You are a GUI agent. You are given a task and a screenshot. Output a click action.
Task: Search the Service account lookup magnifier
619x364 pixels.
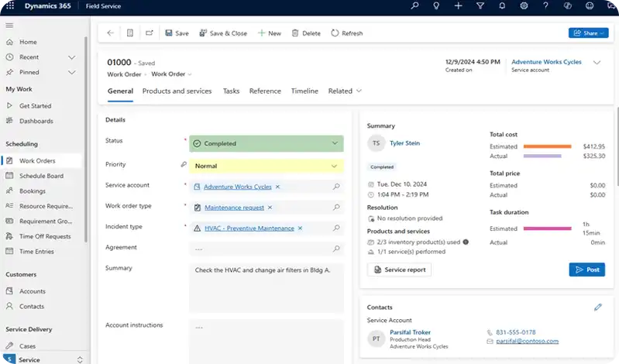[x=336, y=187]
